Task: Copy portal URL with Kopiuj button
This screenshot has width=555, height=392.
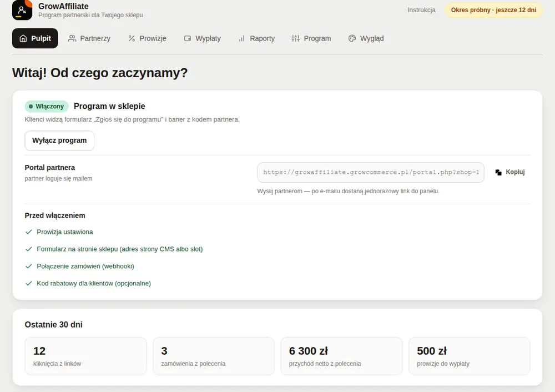Action: [x=510, y=172]
